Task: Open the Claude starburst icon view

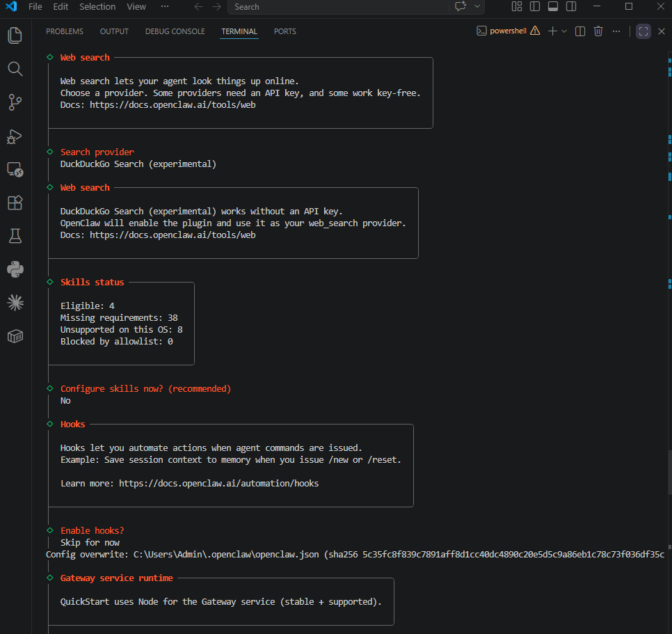Action: 15,303
